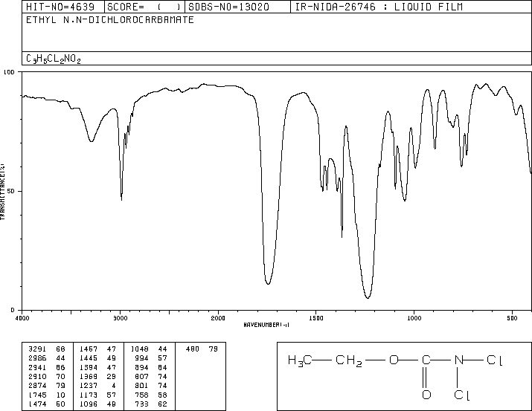Click the Cl atom to the right of nitrogen
Viewport: 532px width, 411px height.
[495, 360]
